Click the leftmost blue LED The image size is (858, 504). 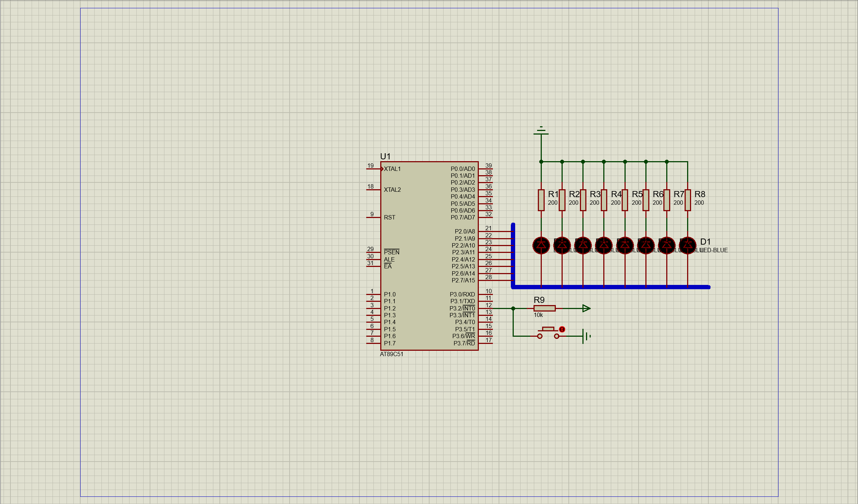click(x=541, y=245)
